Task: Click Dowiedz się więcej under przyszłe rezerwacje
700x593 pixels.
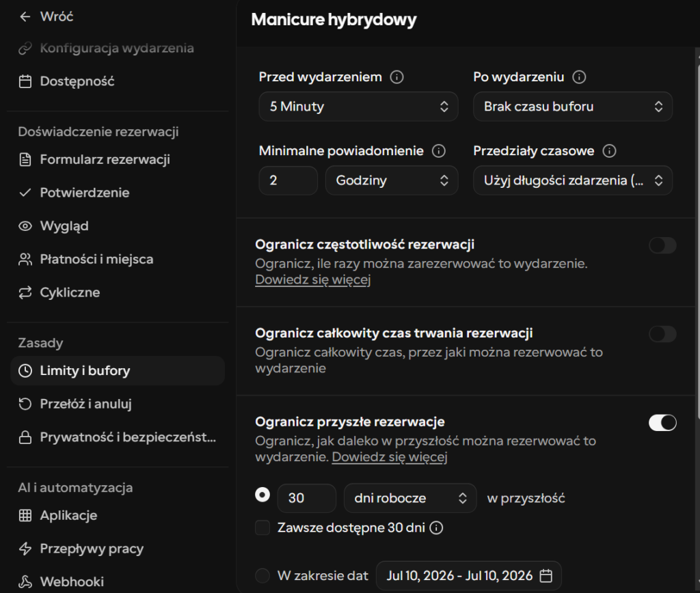Action: coord(389,457)
